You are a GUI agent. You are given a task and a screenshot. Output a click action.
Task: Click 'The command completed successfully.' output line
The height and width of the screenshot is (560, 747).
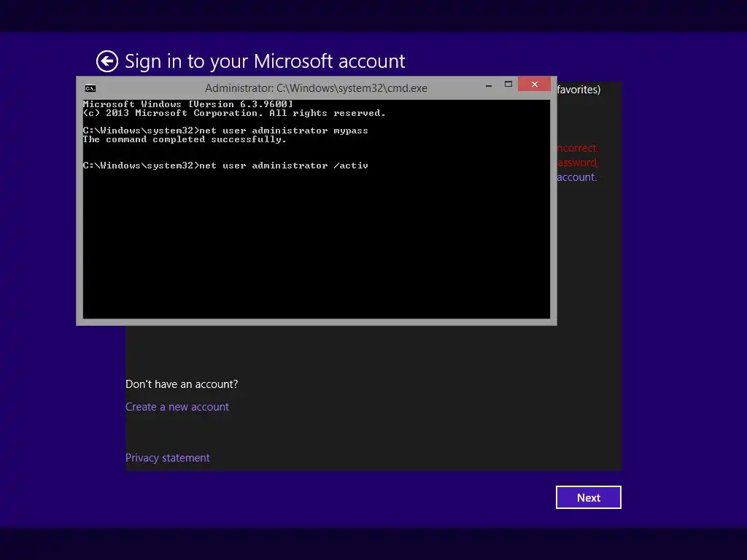[x=185, y=139]
